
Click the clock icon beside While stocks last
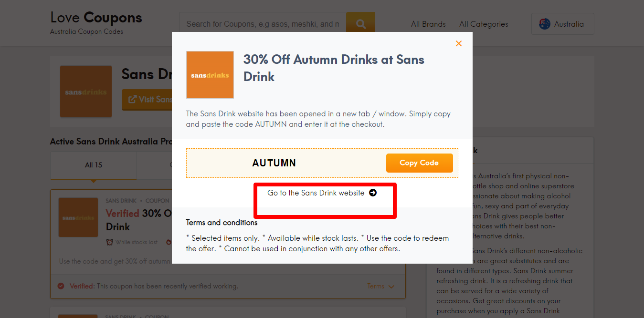(110, 242)
